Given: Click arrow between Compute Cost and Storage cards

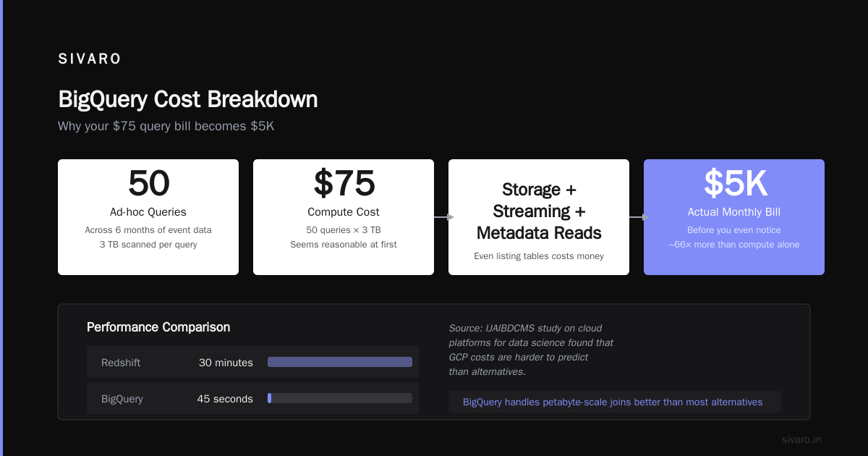Looking at the screenshot, I should point(444,217).
